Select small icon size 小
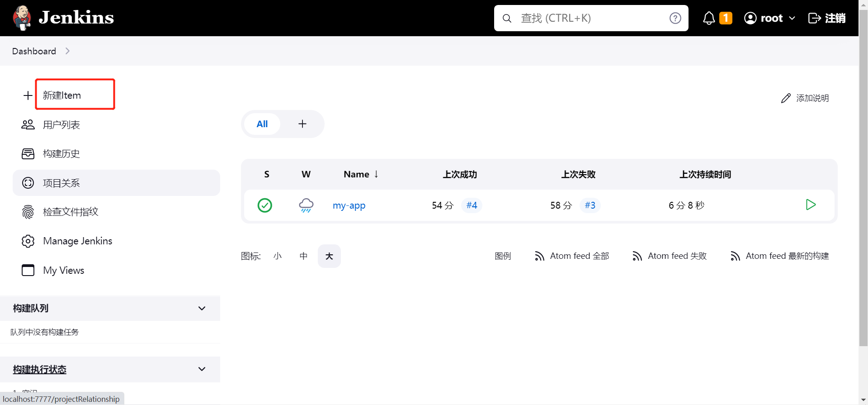 pyautogui.click(x=278, y=256)
